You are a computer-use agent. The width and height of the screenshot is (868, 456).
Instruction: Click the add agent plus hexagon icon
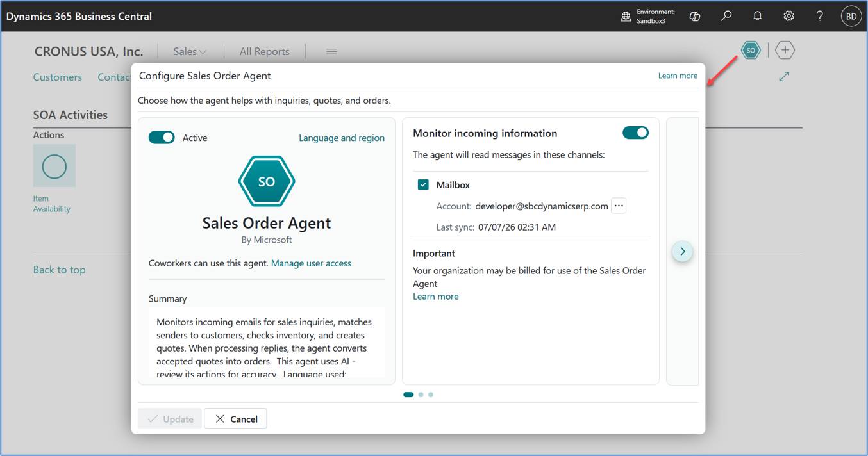pos(785,50)
